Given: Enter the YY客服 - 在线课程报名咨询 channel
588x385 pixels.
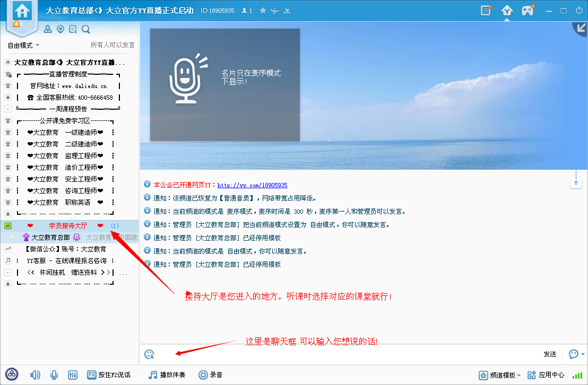Looking at the screenshot, I should 70,260.
